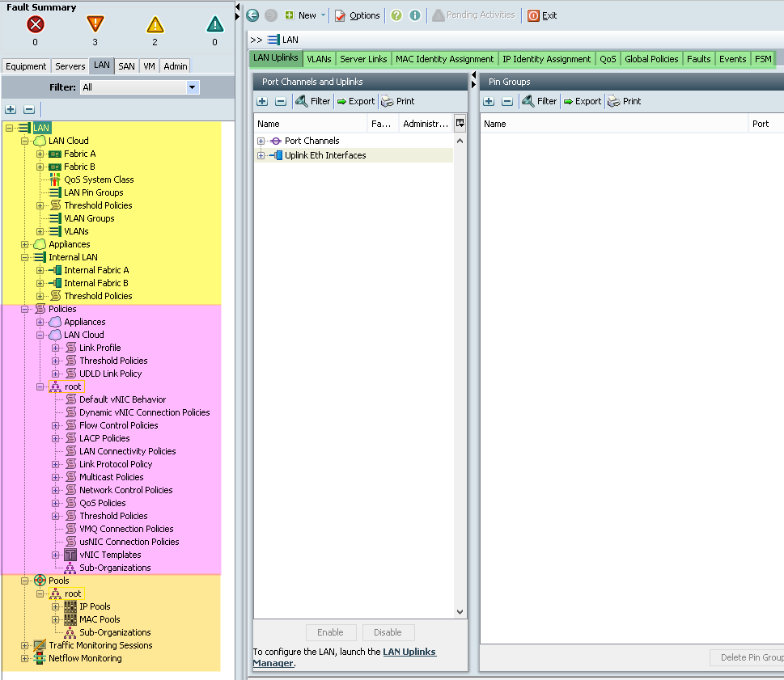Viewport: 784px width, 680px height.
Task: Click the critical faults red X icon
Action: [x=36, y=24]
